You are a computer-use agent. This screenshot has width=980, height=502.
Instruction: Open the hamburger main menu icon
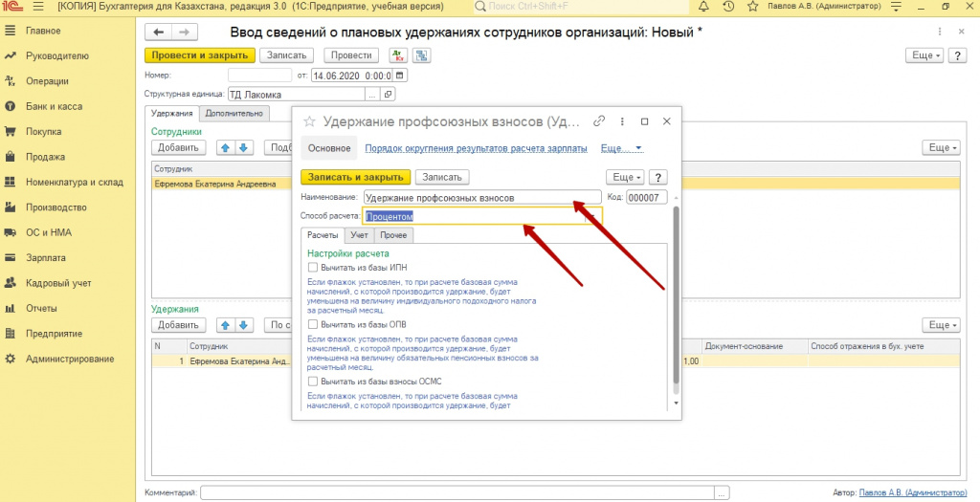coord(38,7)
